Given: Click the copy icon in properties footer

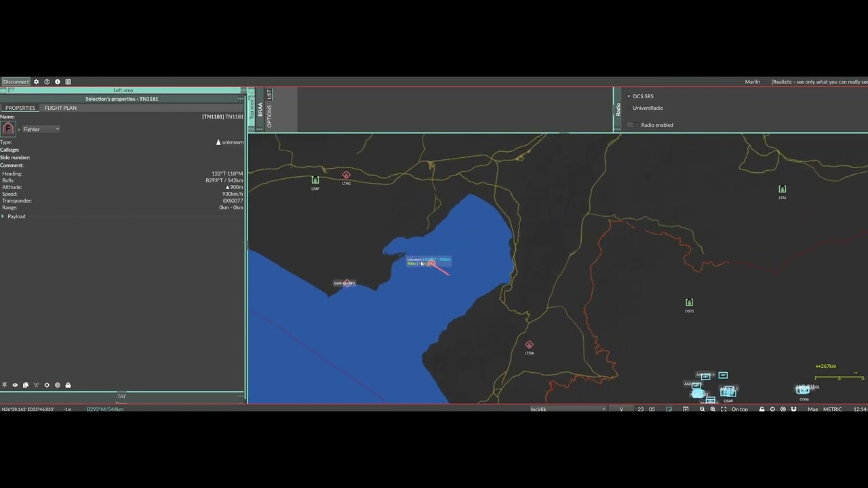Looking at the screenshot, I should click(x=26, y=385).
